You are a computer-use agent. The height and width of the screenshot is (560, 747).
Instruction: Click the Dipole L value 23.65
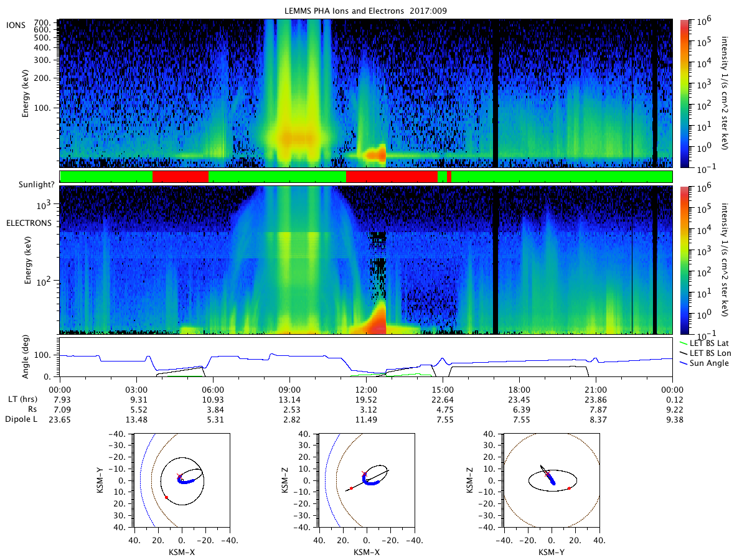coord(60,420)
